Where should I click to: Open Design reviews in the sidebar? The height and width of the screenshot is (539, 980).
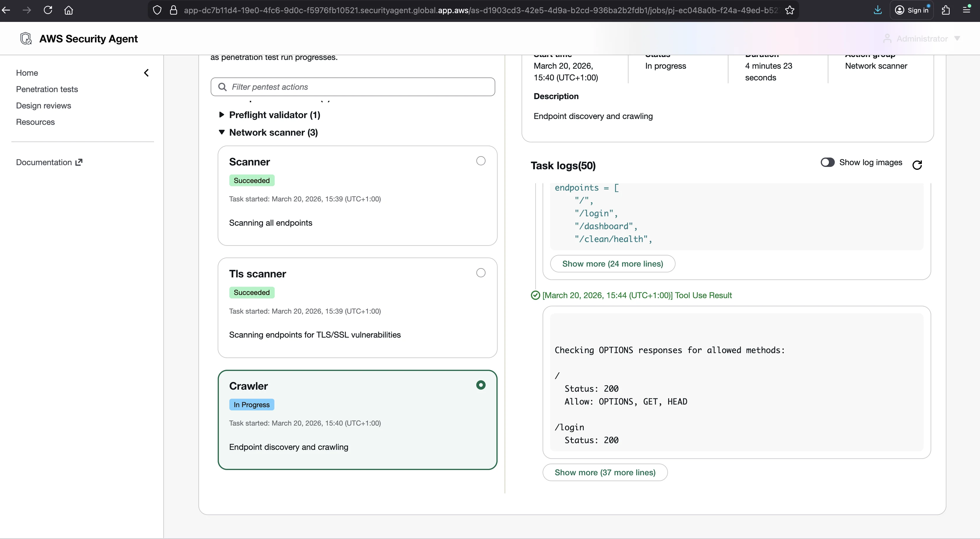[x=43, y=106]
